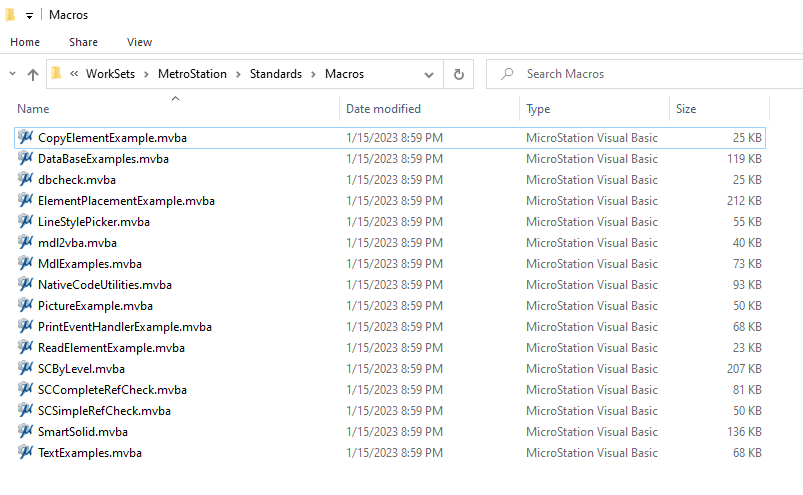
Task: Click the dbcheck.mvba file icon
Action: [25, 179]
